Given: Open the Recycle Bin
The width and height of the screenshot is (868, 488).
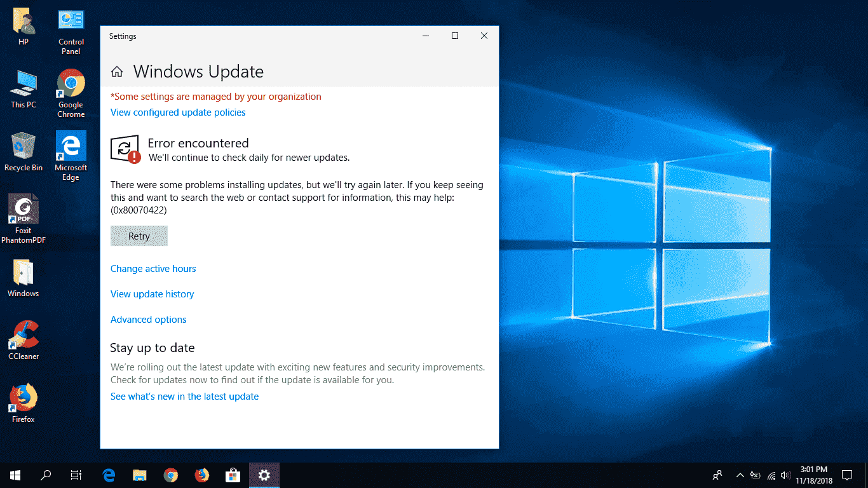Looking at the screenshot, I should (x=24, y=152).
